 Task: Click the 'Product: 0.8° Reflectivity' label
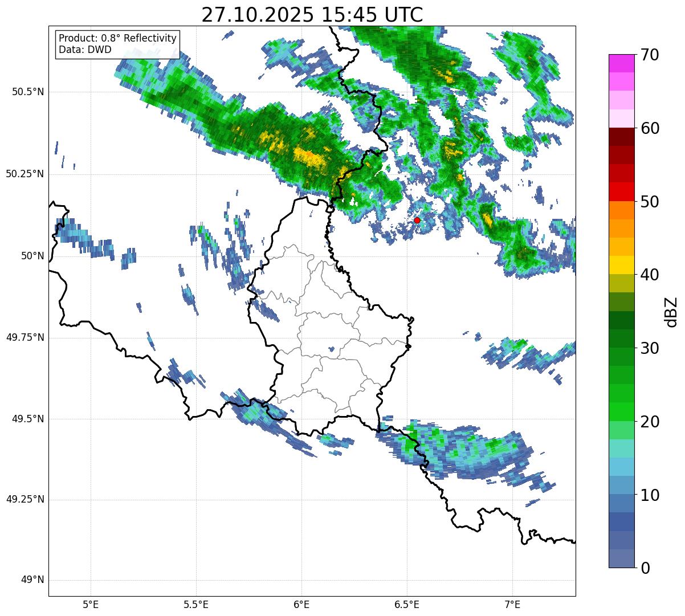(x=118, y=38)
